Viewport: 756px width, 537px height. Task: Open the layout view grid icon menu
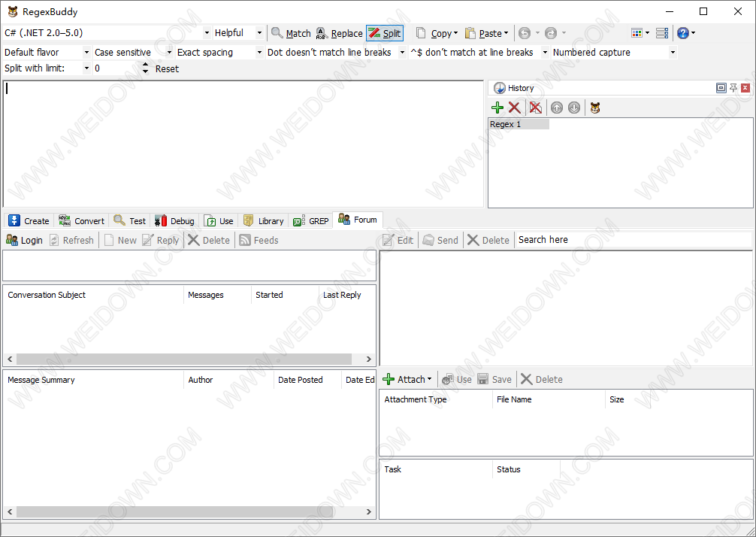tap(640, 33)
